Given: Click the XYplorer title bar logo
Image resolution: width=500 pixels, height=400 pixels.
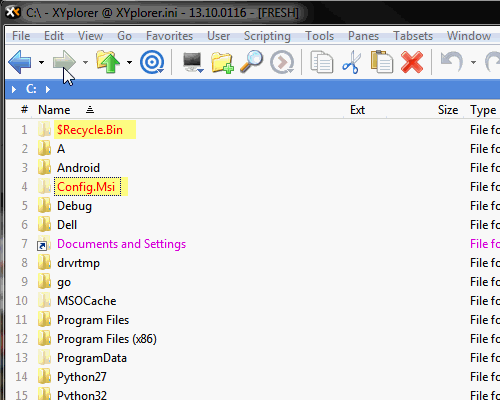Looking at the screenshot, I should point(13,12).
